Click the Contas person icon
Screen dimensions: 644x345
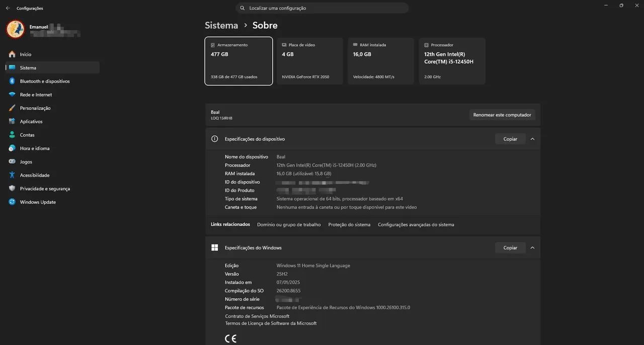coord(12,135)
